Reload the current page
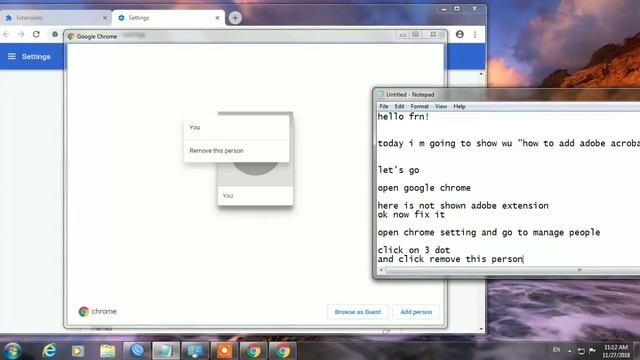 point(36,35)
